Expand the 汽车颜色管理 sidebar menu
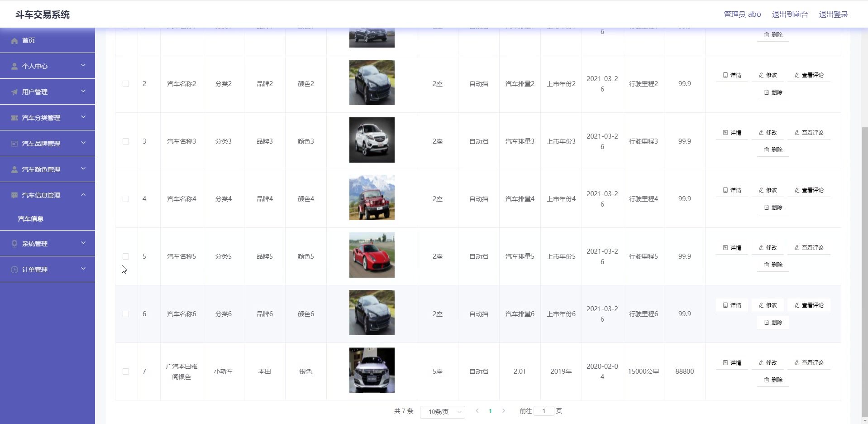Screen dimensions: 868x424 point(48,169)
